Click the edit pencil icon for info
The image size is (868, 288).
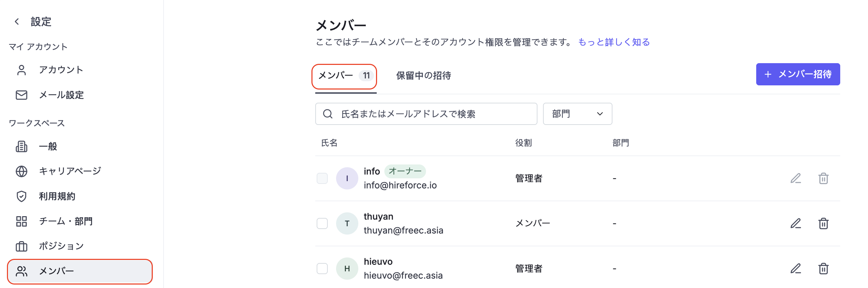click(796, 178)
